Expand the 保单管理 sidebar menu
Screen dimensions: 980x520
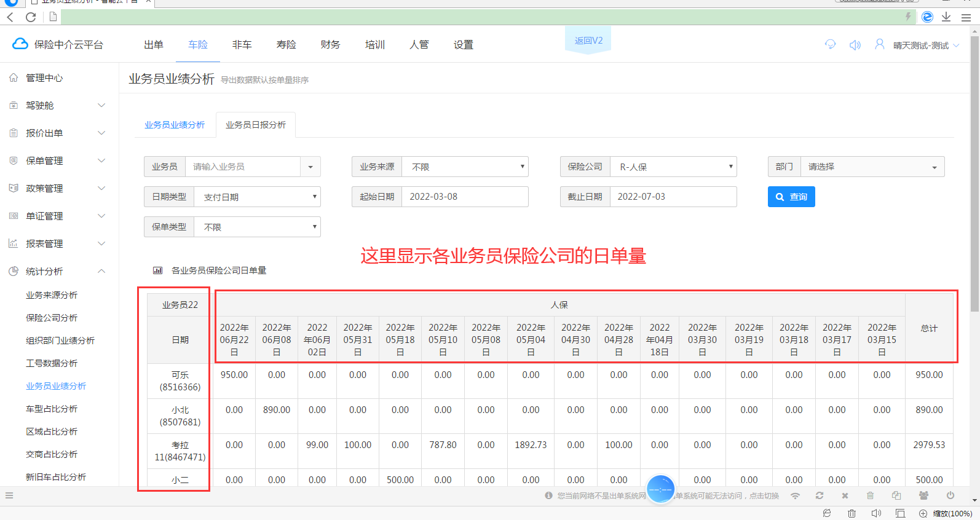[59, 160]
